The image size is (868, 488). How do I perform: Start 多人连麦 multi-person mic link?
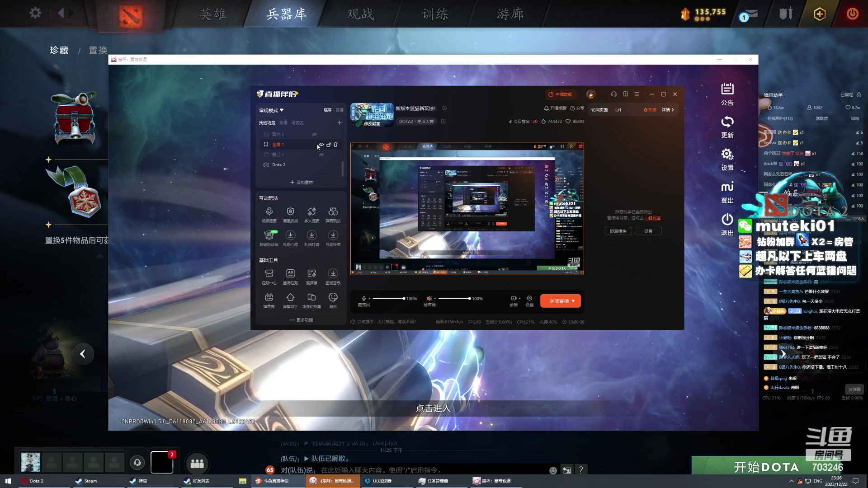311,215
